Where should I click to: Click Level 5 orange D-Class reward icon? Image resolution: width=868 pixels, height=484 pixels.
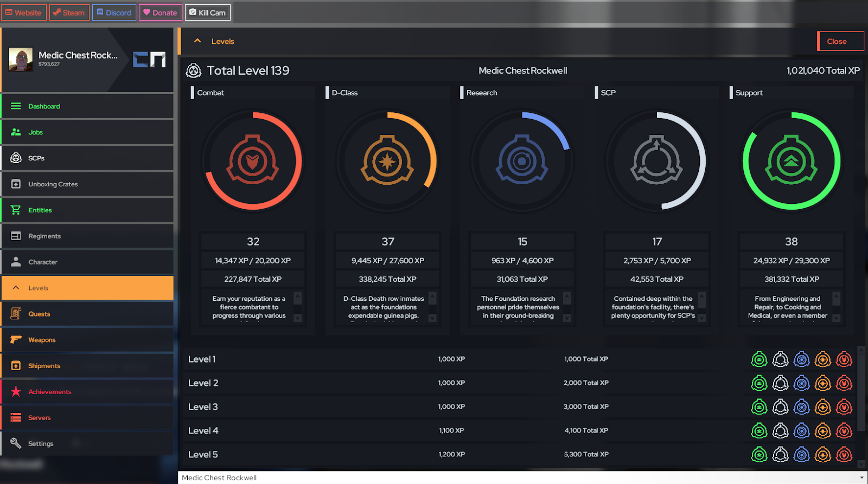click(x=823, y=455)
